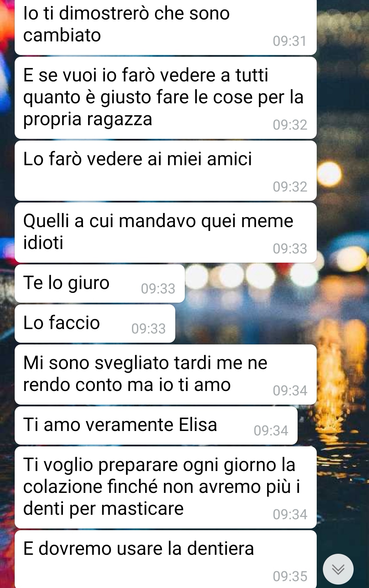This screenshot has height=588, width=369.
Task: Tap the timestamp next to 'Lo faccio'
Action: pos(149,329)
